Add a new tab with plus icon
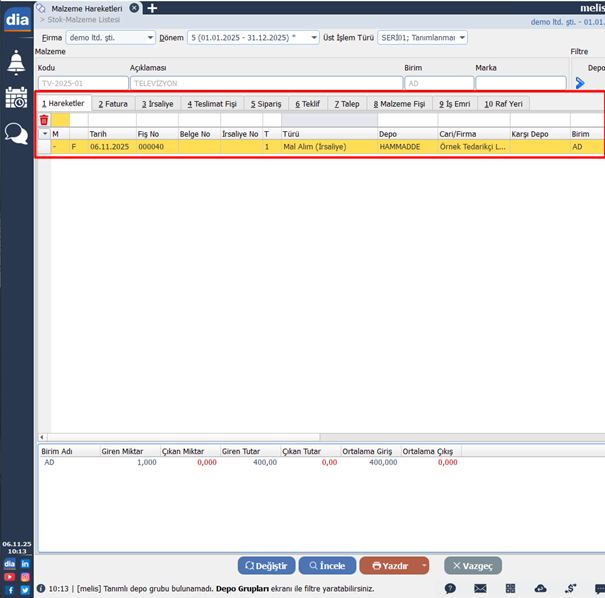 click(x=152, y=8)
